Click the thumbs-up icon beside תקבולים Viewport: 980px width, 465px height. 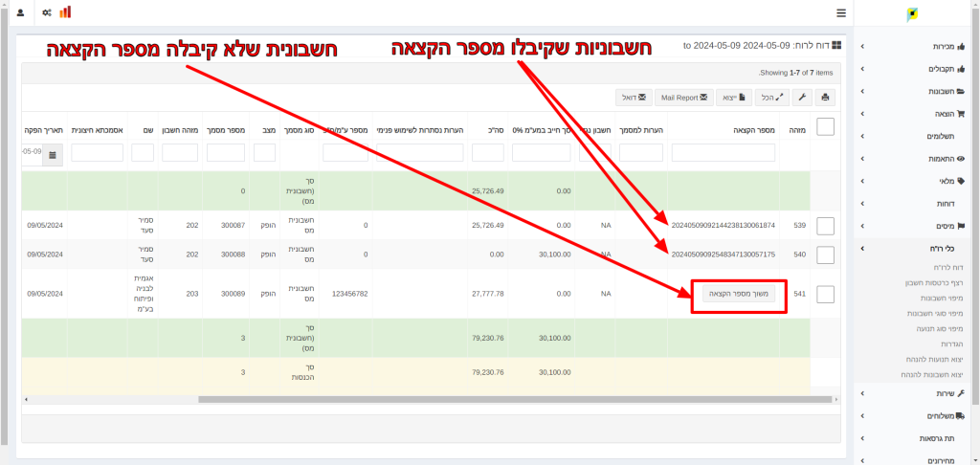pyautogui.click(x=961, y=69)
